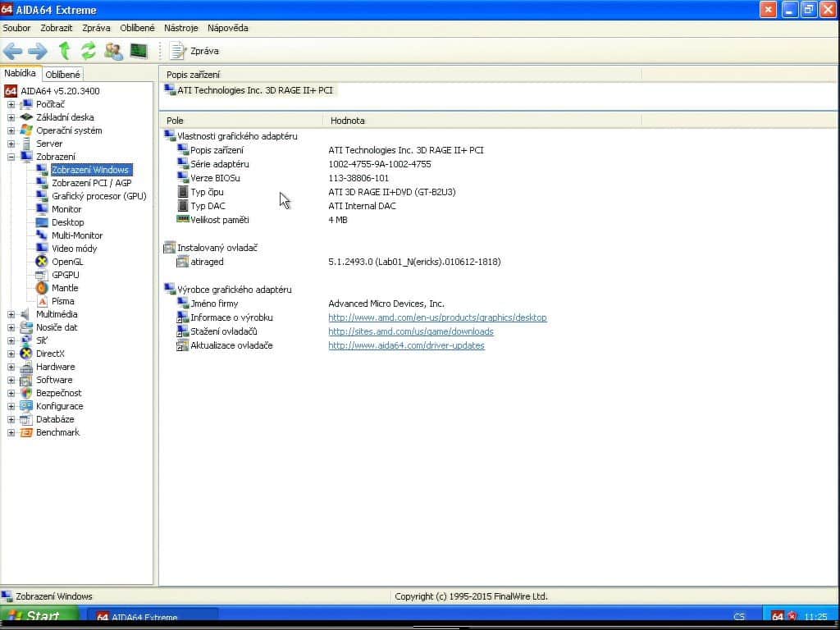Go up one level with green arrow

pyautogui.click(x=65, y=51)
